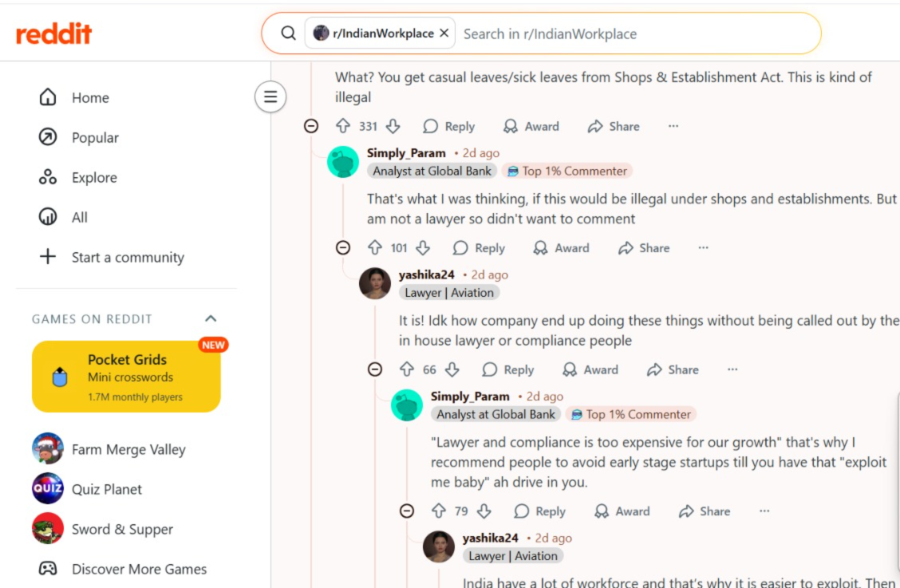Screen dimensions: 900x588
Task: Collapse the 66-point comment thread
Action: (x=375, y=369)
